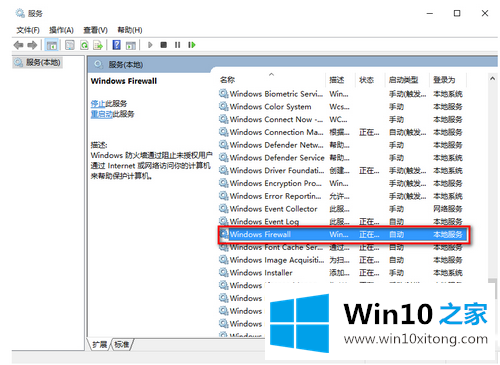Viewport: 500px width, 365px height.
Task: Open the 查看(V) menu
Action: (x=95, y=30)
